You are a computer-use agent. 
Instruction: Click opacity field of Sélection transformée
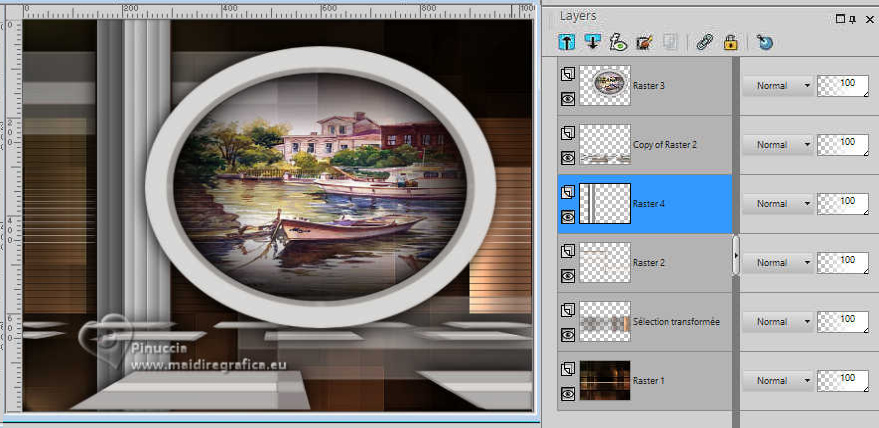(x=843, y=321)
